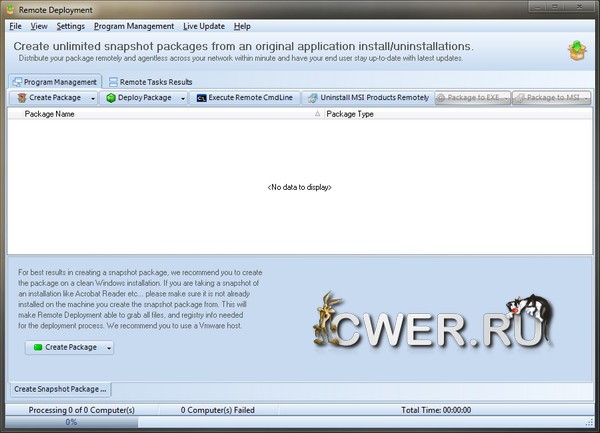This screenshot has width=600, height=433.
Task: Click Uninstall MSI Products Remotely
Action: click(x=368, y=98)
